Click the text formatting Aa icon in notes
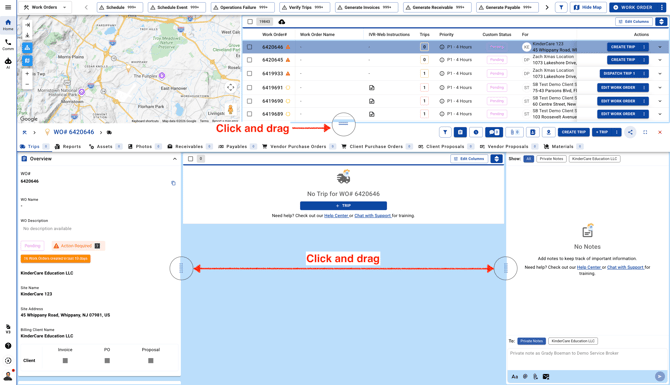 click(x=514, y=376)
